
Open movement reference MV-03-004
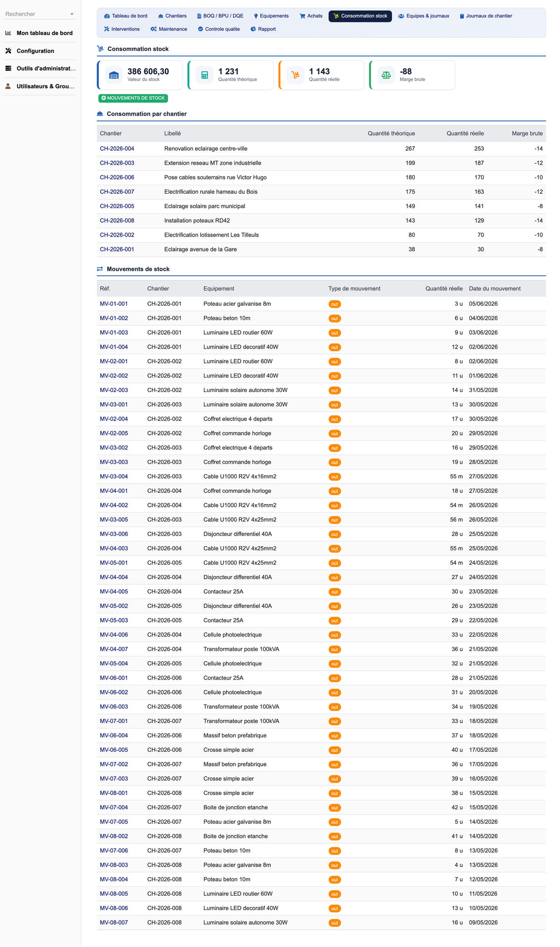pos(114,477)
